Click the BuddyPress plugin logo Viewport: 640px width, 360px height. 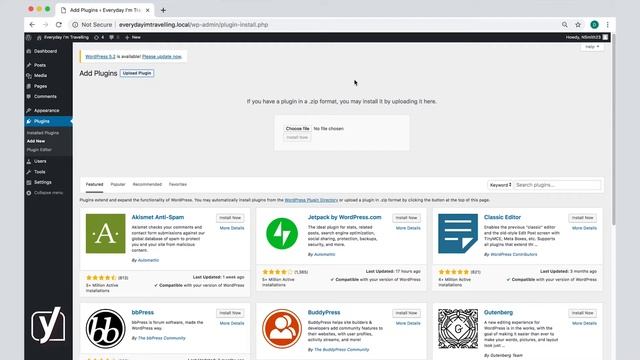click(282, 329)
